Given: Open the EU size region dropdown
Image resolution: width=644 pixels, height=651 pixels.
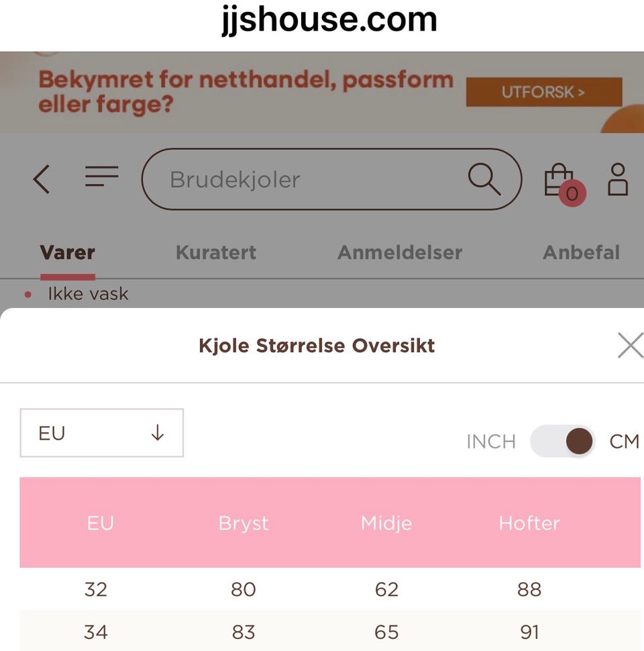Looking at the screenshot, I should pos(101,433).
